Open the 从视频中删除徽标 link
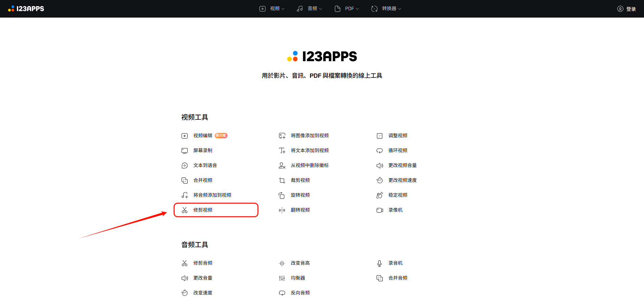 pyautogui.click(x=310, y=165)
